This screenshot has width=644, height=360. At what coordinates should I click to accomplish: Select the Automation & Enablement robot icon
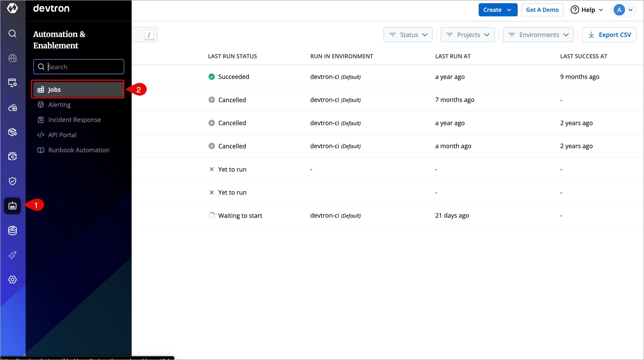[12, 206]
